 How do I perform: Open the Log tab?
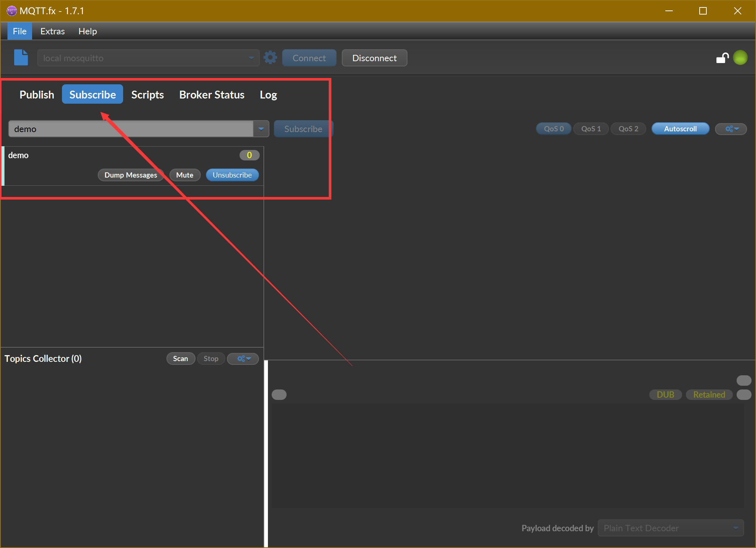pos(268,94)
